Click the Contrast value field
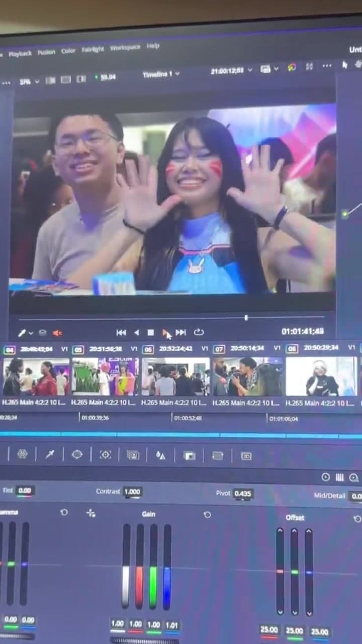The height and width of the screenshot is (644, 362). [x=132, y=492]
